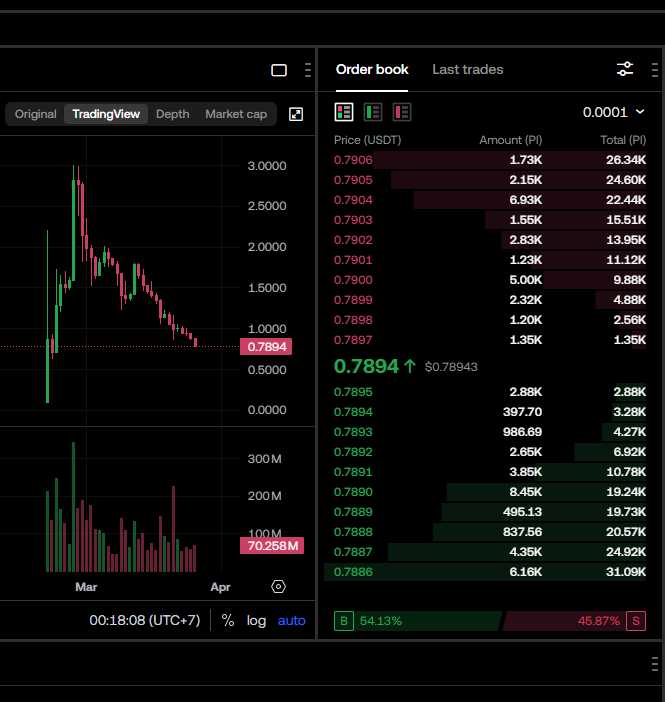The width and height of the screenshot is (665, 702).
Task: Select Original chart view
Action: coord(36,114)
